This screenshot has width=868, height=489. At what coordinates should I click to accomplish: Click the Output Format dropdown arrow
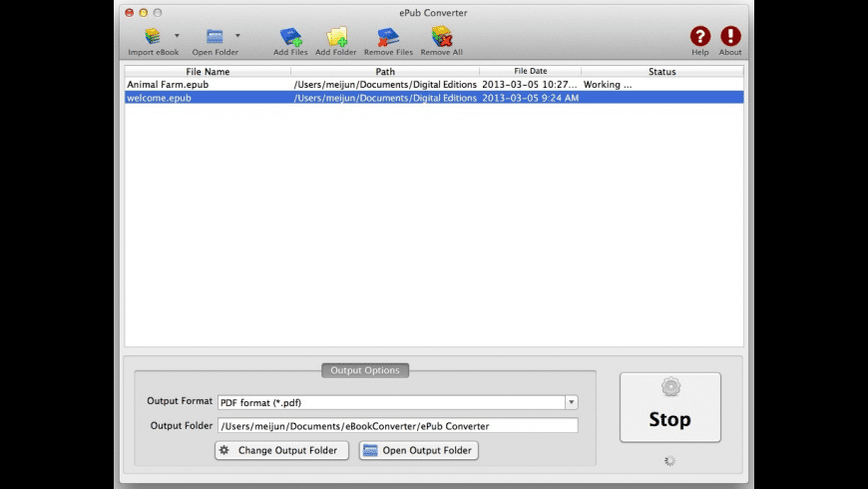click(572, 402)
